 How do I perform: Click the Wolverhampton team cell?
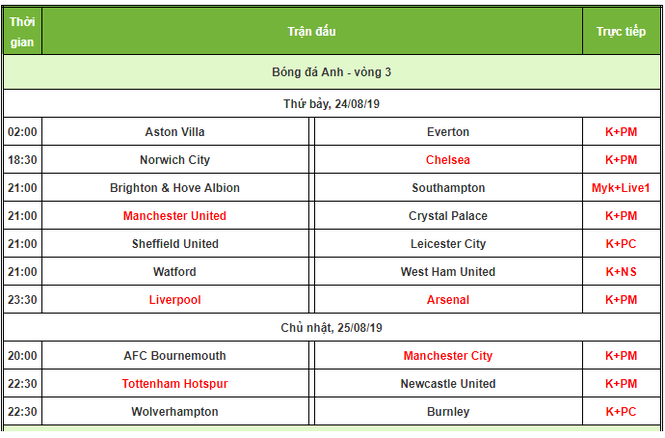point(175,412)
